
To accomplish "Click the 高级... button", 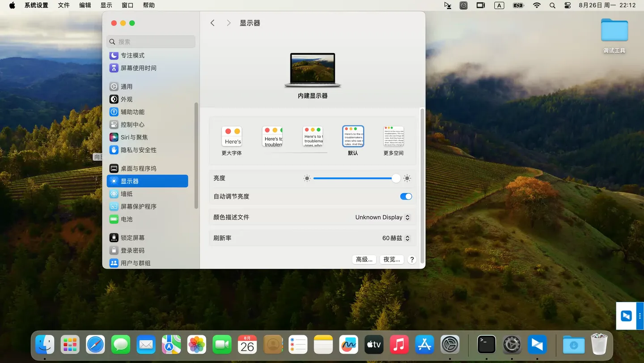I will pyautogui.click(x=364, y=260).
